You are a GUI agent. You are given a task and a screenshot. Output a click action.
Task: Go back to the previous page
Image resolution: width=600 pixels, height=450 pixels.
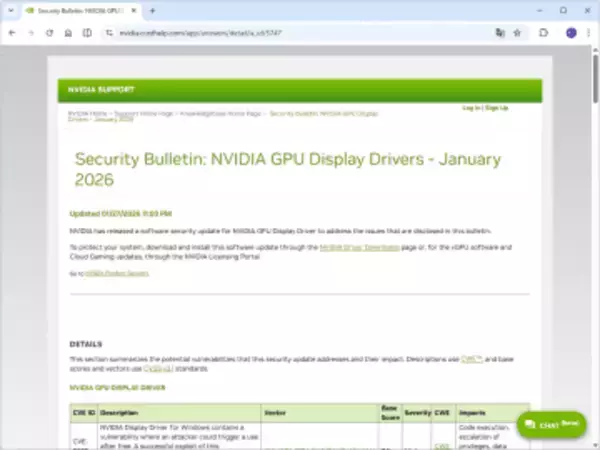coord(12,33)
